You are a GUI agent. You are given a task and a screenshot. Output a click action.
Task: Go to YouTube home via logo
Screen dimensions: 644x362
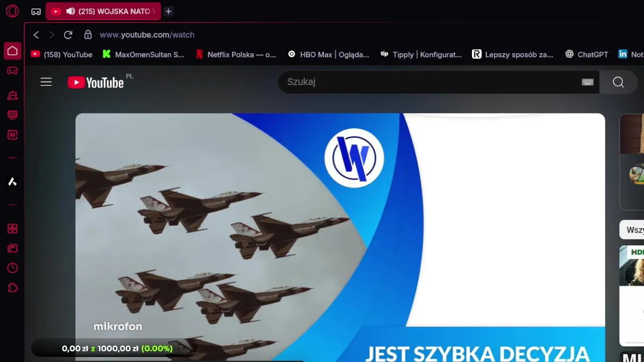(x=96, y=82)
